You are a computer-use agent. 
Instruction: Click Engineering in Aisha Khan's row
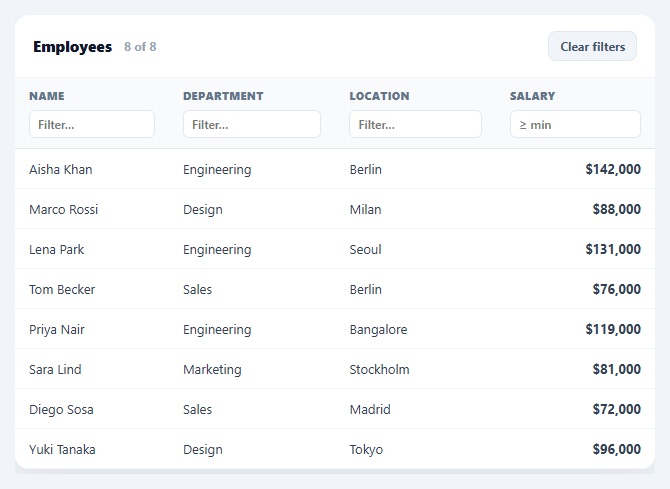pyautogui.click(x=217, y=170)
